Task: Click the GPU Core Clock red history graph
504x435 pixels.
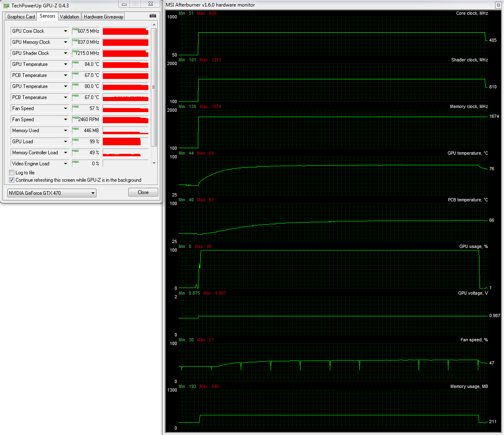Action: [125, 31]
